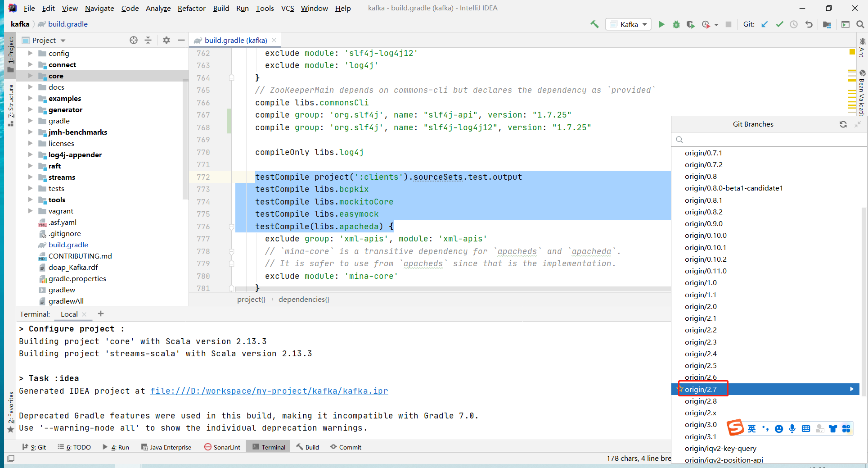This screenshot has height=468, width=868.
Task: Refresh the Git Branches list
Action: (844, 124)
